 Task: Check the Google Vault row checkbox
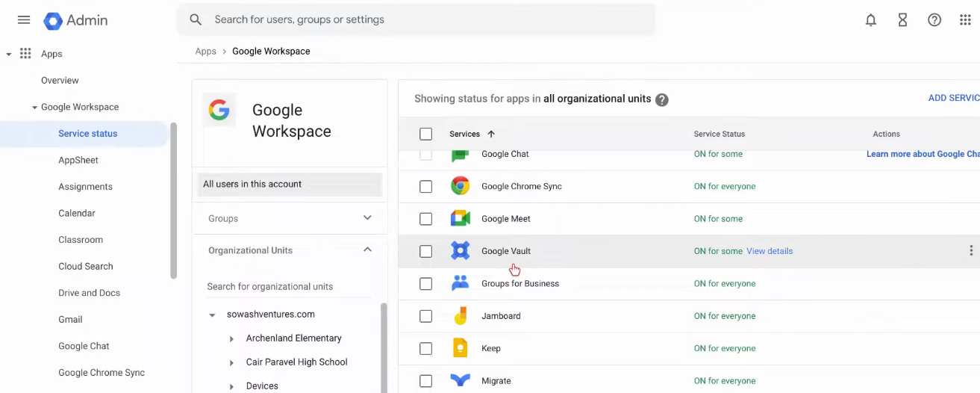pyautogui.click(x=425, y=252)
